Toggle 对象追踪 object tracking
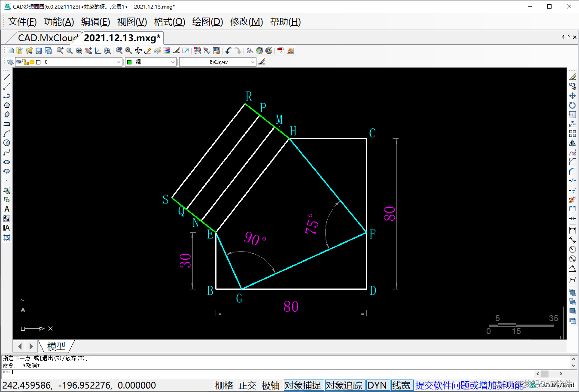Image resolution: width=579 pixels, height=392 pixels. pyautogui.click(x=344, y=385)
